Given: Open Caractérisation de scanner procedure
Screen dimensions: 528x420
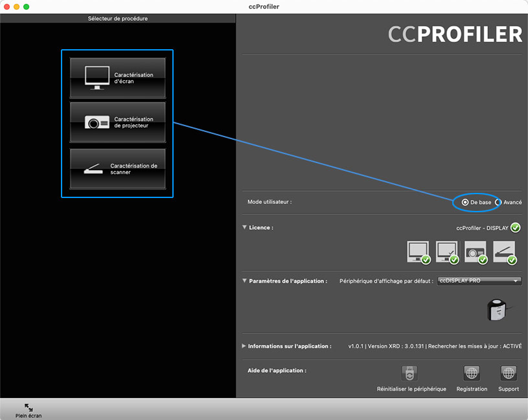Looking at the screenshot, I should coord(117,169).
